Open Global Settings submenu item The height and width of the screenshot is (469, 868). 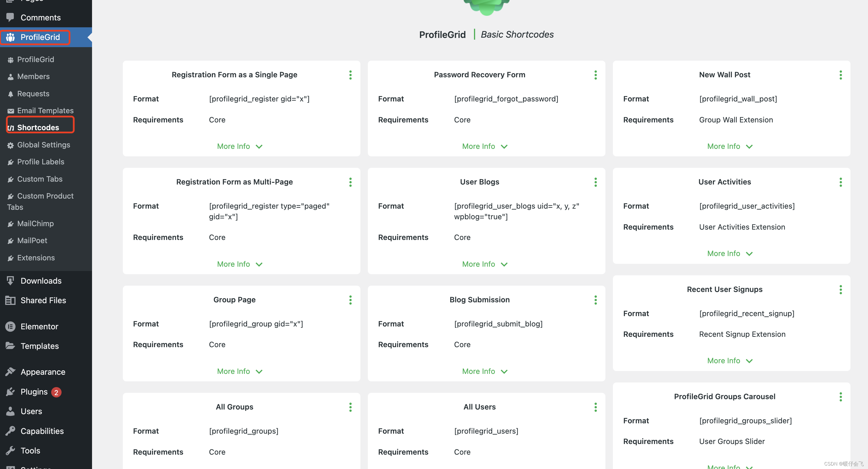click(x=43, y=145)
